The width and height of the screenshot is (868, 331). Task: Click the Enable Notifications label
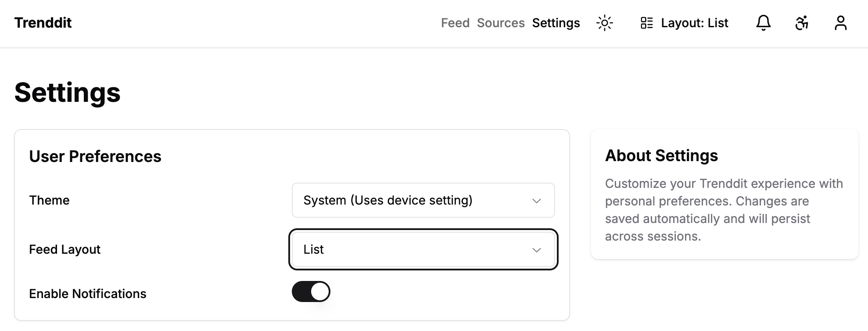click(x=88, y=294)
